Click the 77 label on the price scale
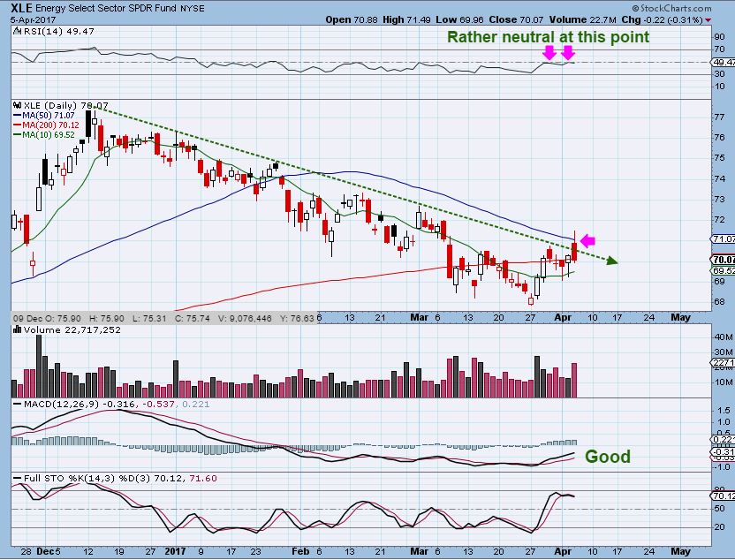The height and width of the screenshot is (560, 735). (718, 117)
